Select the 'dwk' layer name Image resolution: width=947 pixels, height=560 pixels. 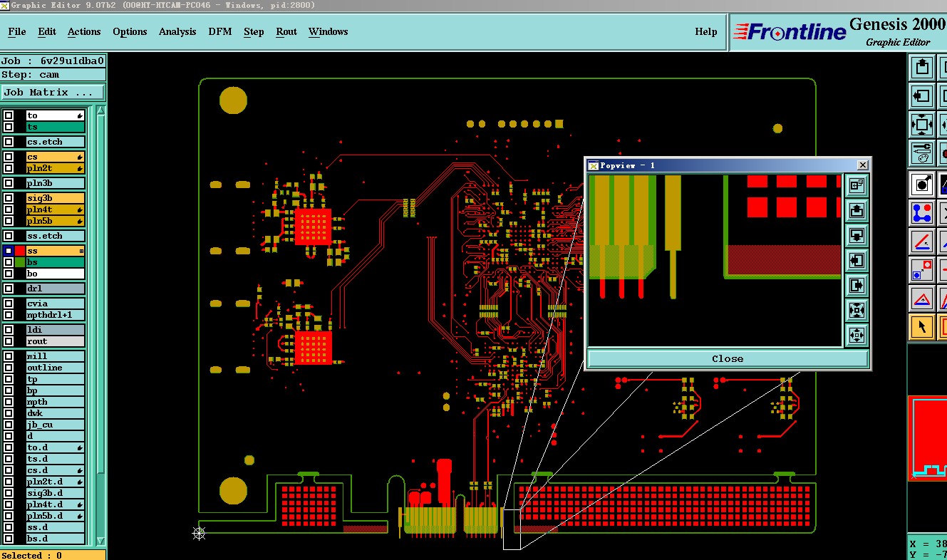(55, 413)
